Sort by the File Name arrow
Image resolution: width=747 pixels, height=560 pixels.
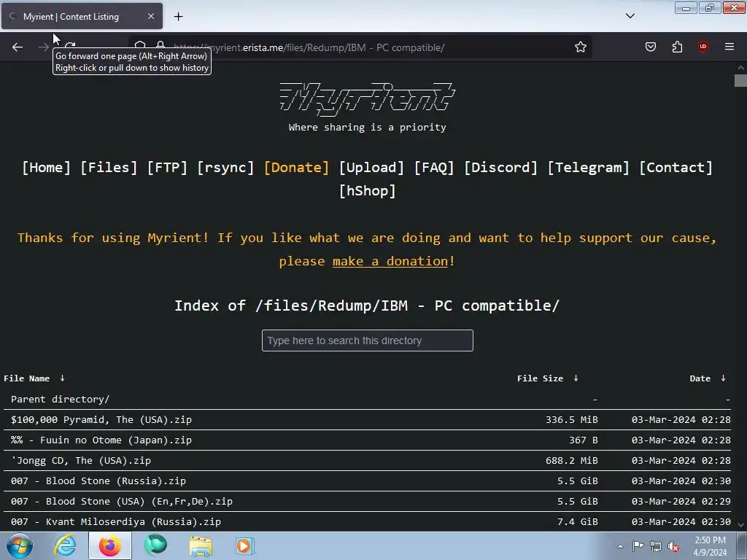pyautogui.click(x=62, y=378)
